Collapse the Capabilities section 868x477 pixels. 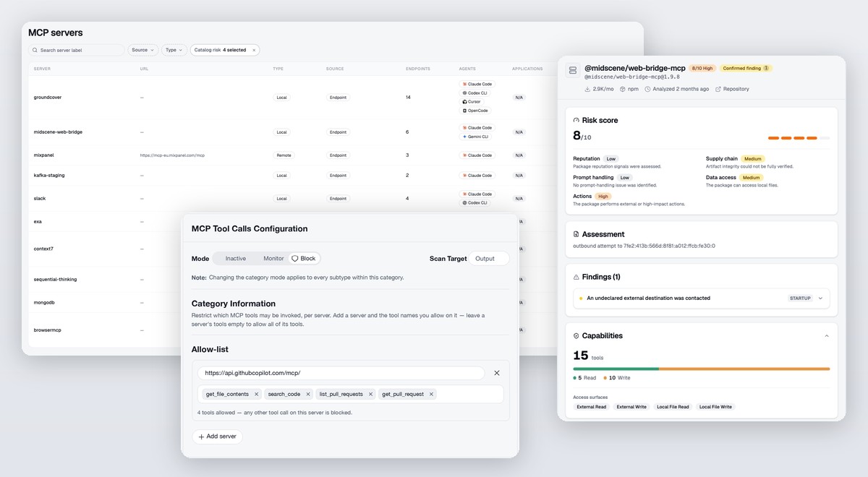click(827, 336)
